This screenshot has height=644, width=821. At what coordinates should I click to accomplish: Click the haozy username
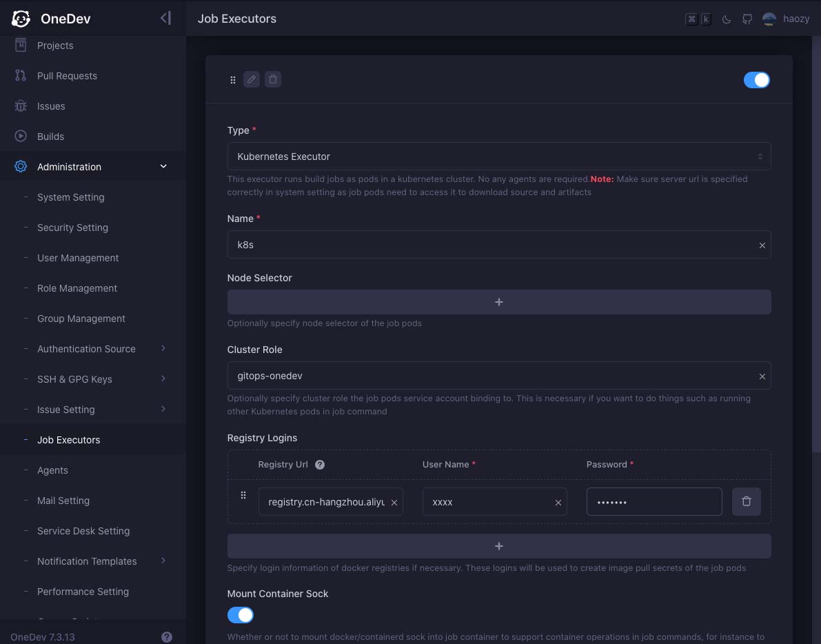click(796, 19)
